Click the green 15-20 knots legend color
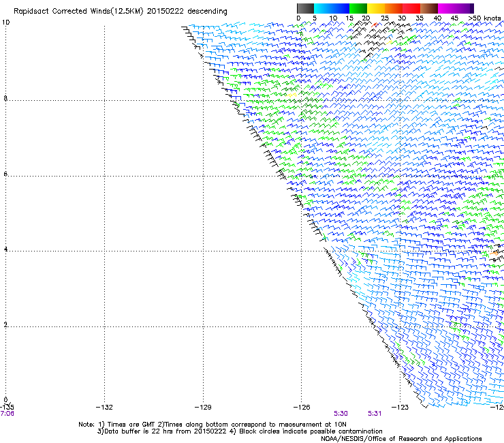504x443 pixels. coord(358,8)
